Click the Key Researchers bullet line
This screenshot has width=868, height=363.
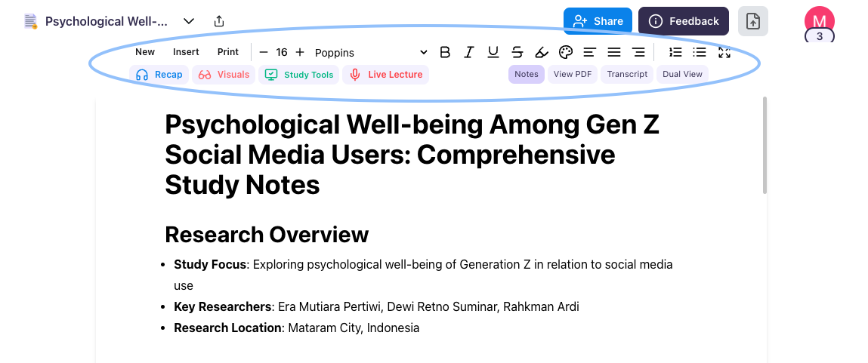(x=376, y=306)
